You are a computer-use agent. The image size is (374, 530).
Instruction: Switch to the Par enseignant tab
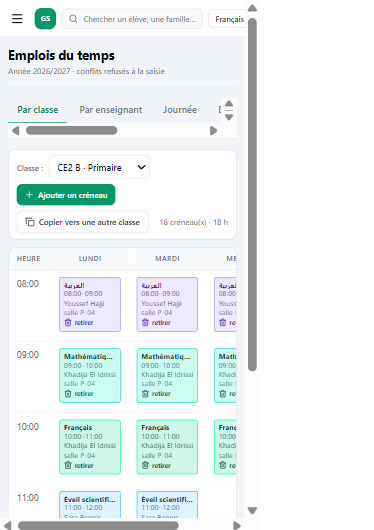111,110
